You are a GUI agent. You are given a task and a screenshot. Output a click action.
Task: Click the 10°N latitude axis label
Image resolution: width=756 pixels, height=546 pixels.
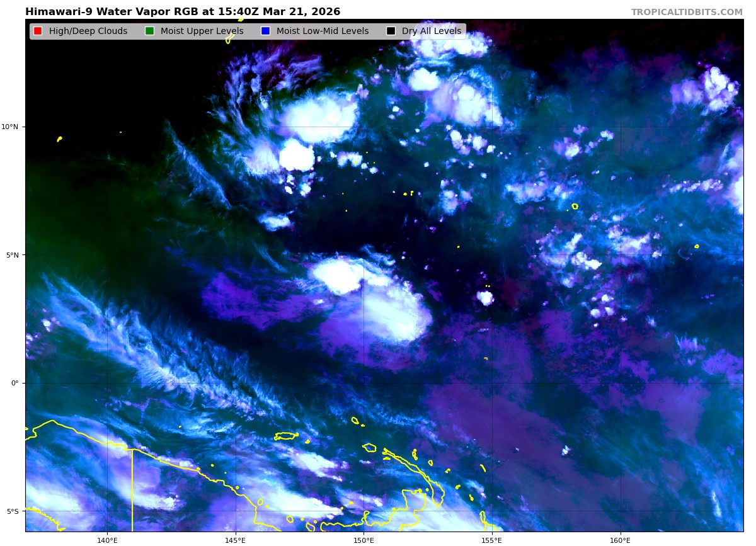coord(10,127)
